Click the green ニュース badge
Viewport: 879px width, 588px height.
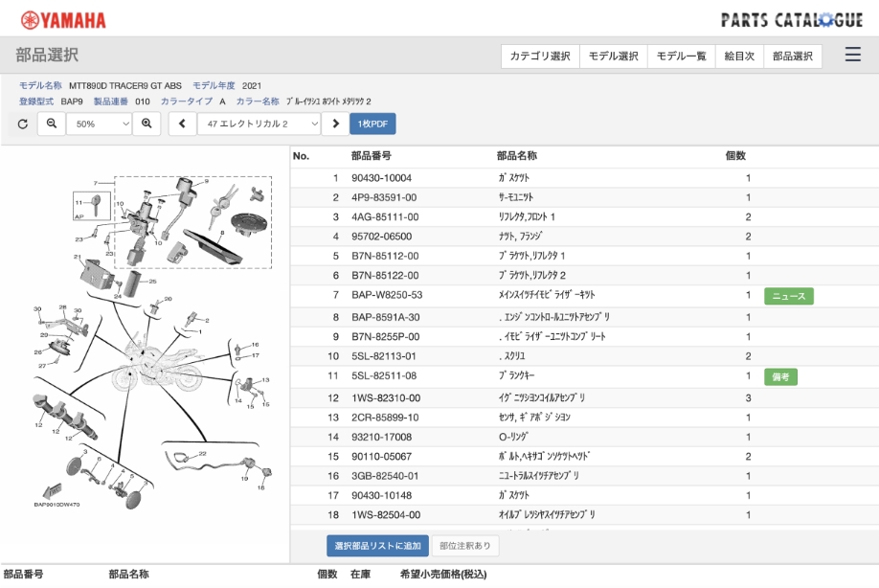[788, 296]
